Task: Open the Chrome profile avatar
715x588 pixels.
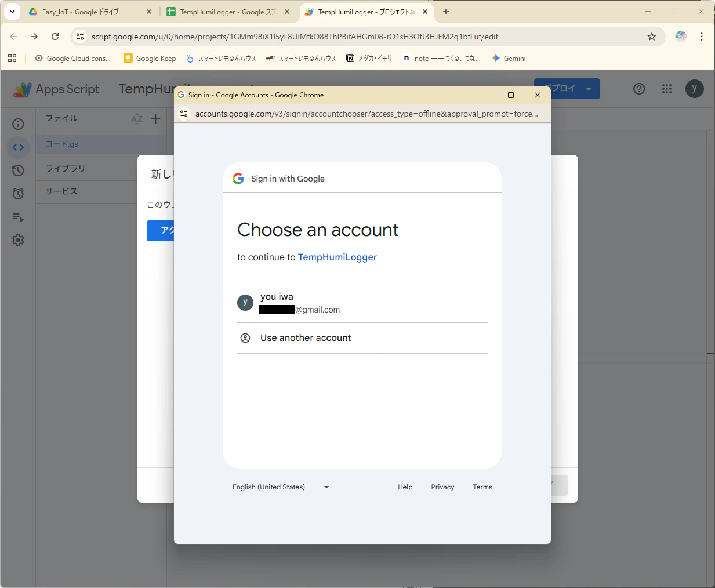Action: tap(681, 37)
